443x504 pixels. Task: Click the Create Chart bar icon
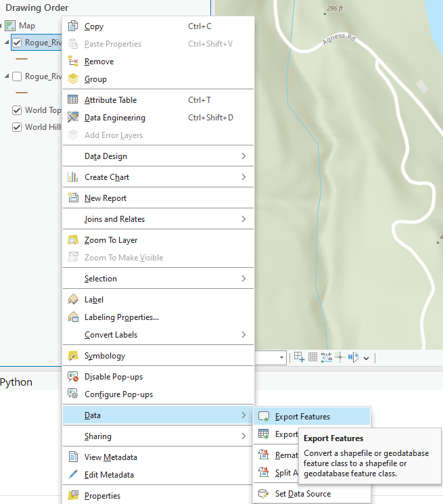(73, 177)
